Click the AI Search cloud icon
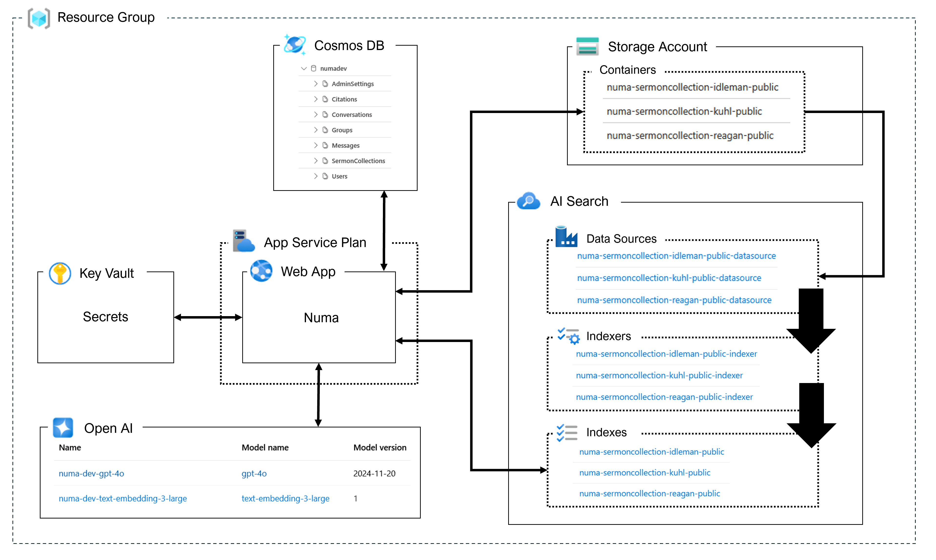This screenshot has height=560, width=936. pos(528,200)
